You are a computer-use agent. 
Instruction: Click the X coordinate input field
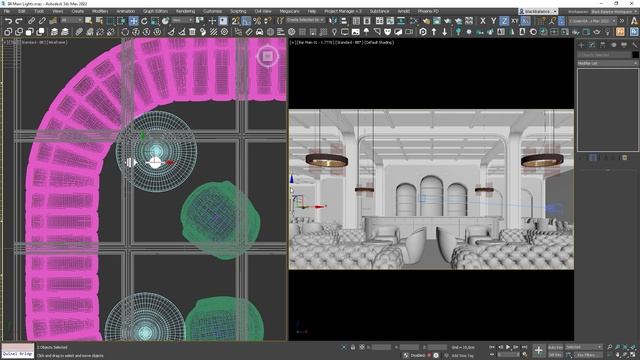(381, 347)
